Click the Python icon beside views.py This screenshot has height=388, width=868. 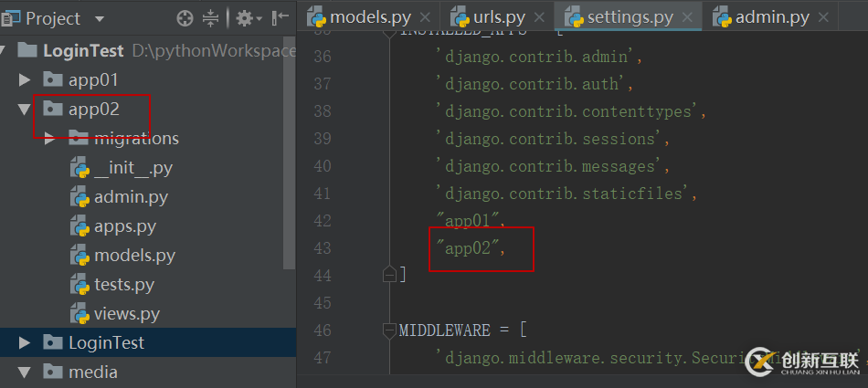coord(79,314)
